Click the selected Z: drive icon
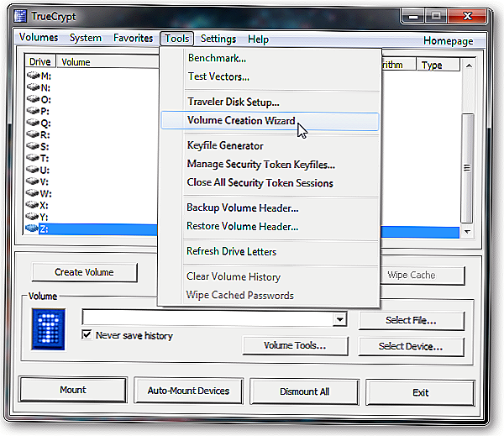The height and width of the screenshot is (436, 504). click(32, 229)
